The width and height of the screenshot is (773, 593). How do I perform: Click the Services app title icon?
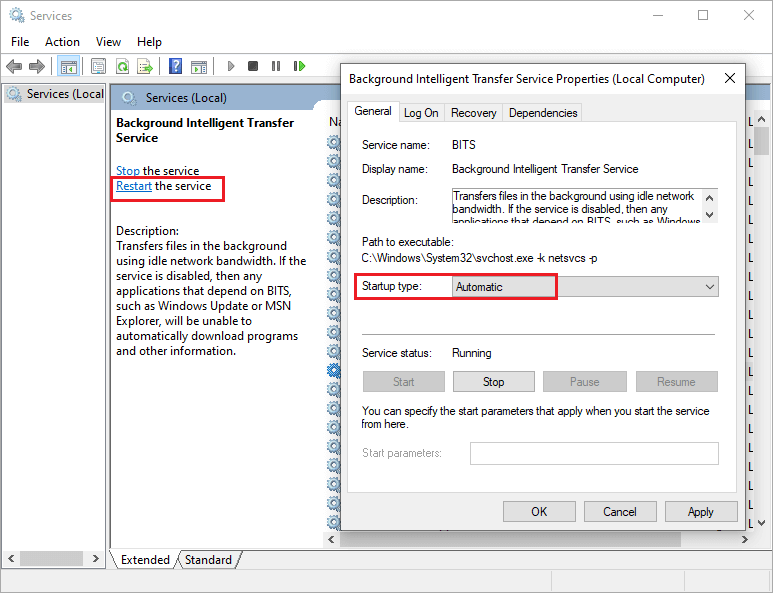pyautogui.click(x=17, y=15)
